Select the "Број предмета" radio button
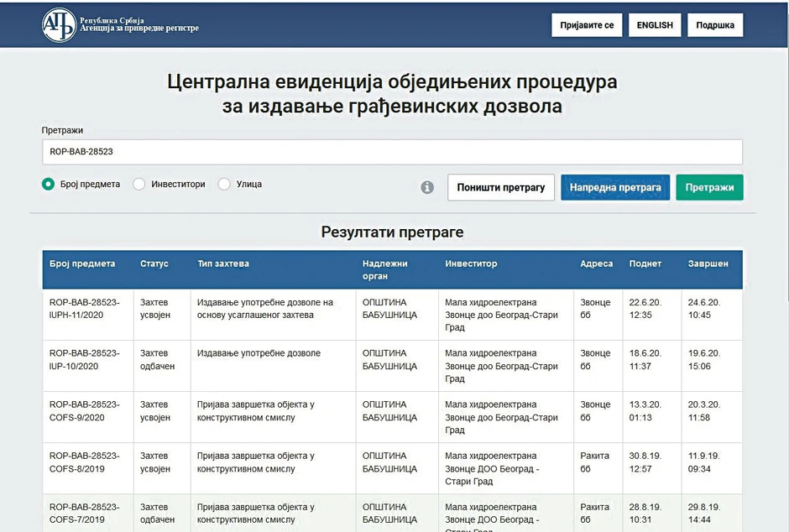The width and height of the screenshot is (789, 532). point(48,184)
